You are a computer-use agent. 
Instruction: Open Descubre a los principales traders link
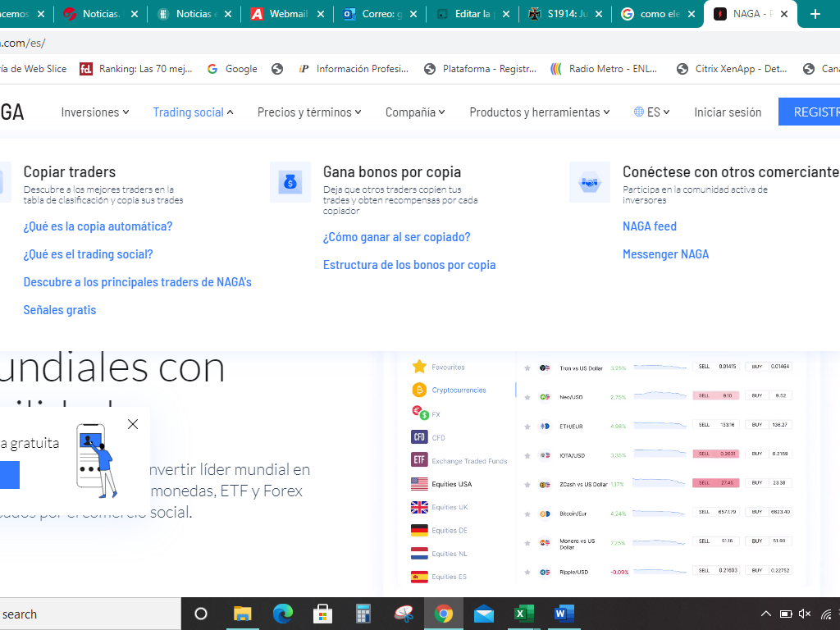[137, 282]
